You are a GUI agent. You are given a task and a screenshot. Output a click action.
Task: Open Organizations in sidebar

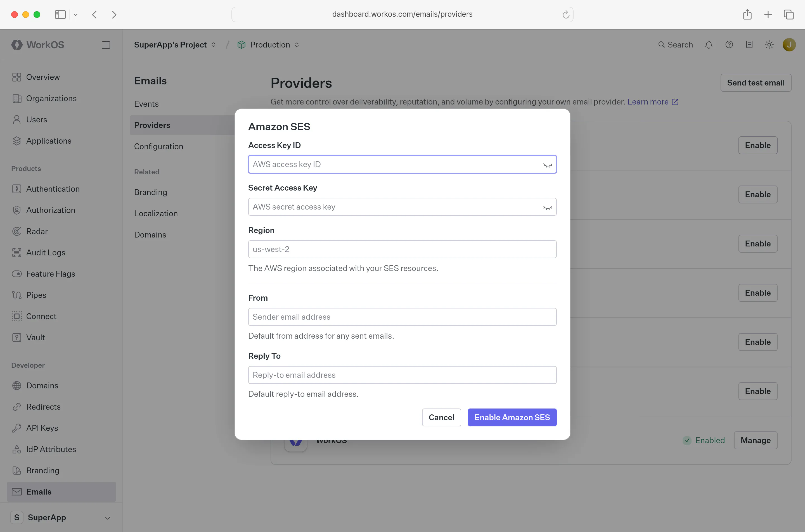point(61,98)
